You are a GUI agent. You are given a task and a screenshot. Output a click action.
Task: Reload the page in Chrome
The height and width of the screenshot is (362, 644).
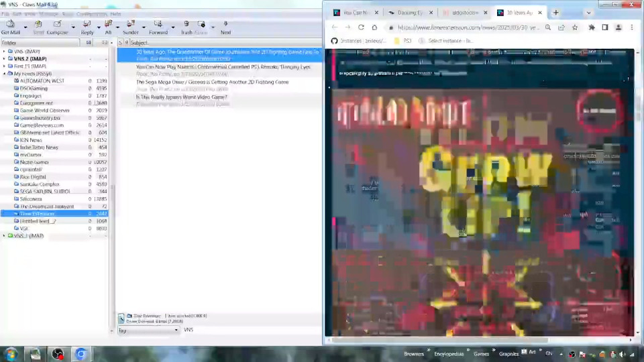point(361,27)
